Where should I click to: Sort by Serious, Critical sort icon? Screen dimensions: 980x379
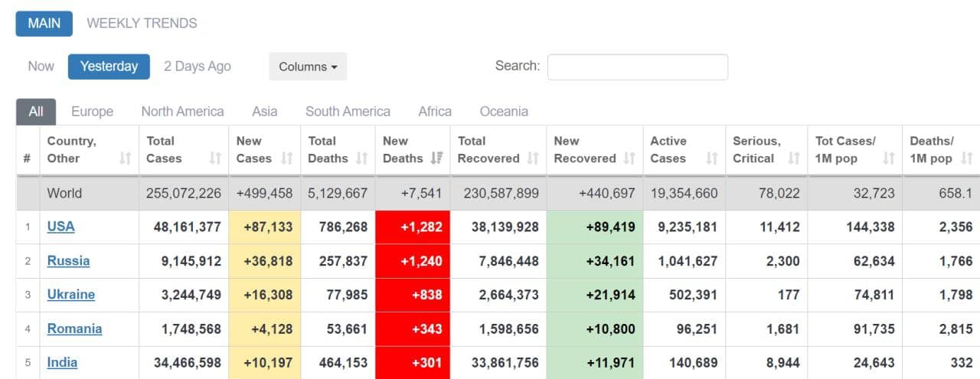pyautogui.click(x=794, y=158)
